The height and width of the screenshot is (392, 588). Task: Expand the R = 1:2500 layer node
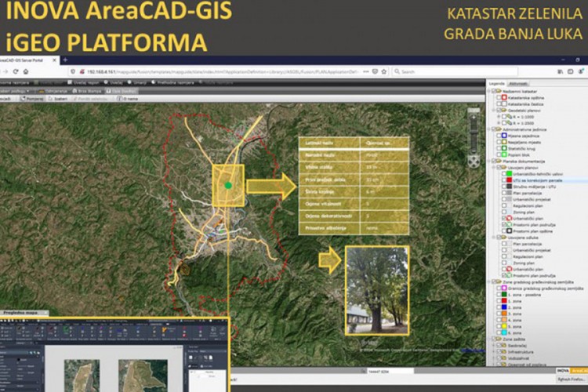499,123
